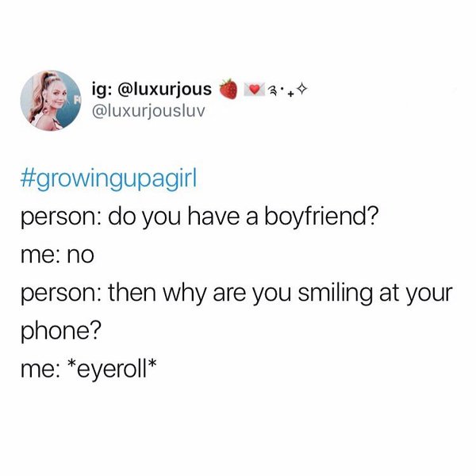The width and height of the screenshot is (476, 476).
Task: Open the @luxurjousluv handle
Action: pos(148,111)
